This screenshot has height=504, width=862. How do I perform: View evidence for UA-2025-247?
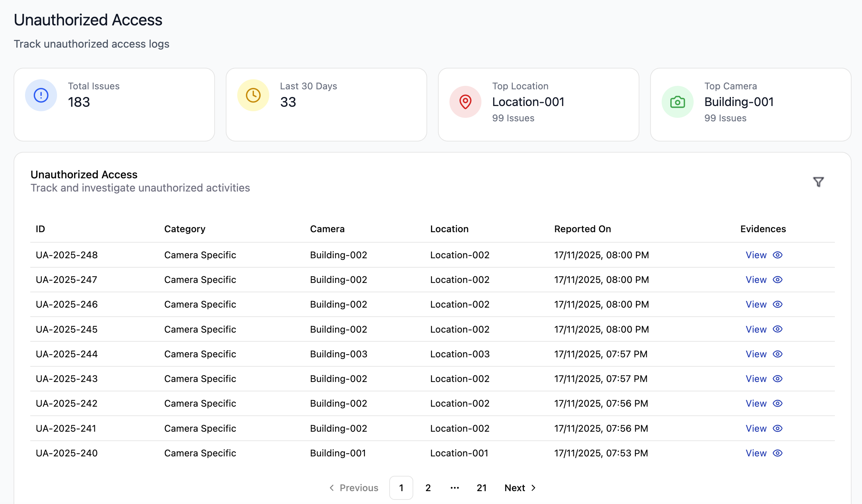pyautogui.click(x=756, y=279)
